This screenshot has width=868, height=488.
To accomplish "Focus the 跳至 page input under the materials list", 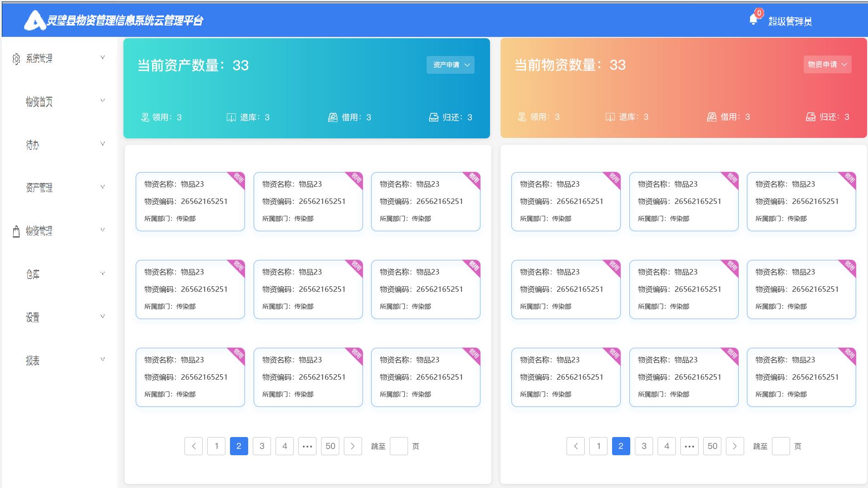I will point(781,446).
